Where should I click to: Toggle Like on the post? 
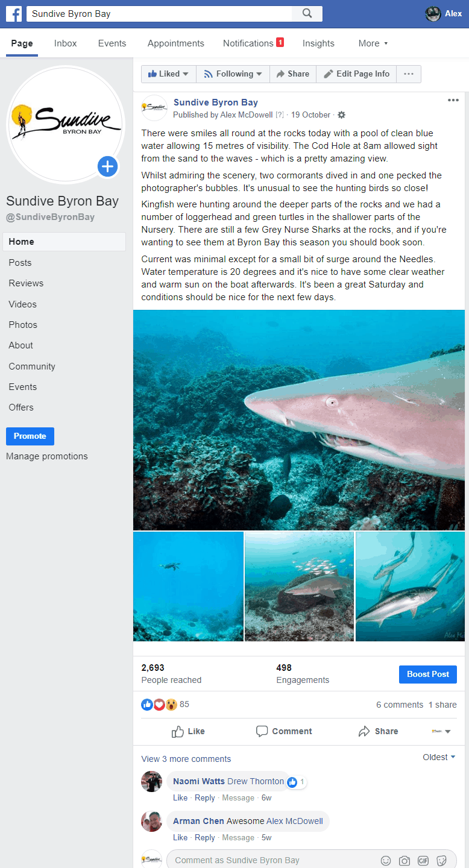pyautogui.click(x=188, y=731)
